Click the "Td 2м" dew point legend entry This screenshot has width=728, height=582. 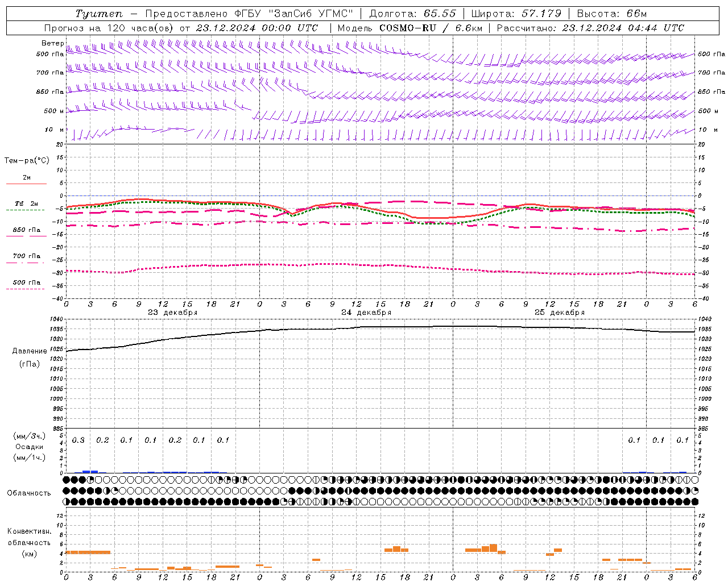click(x=26, y=203)
